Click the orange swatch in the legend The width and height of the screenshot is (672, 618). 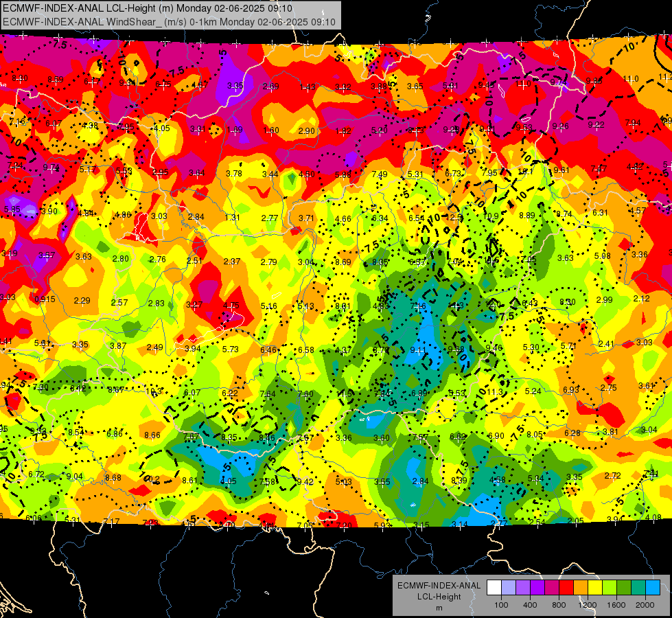pos(581,588)
